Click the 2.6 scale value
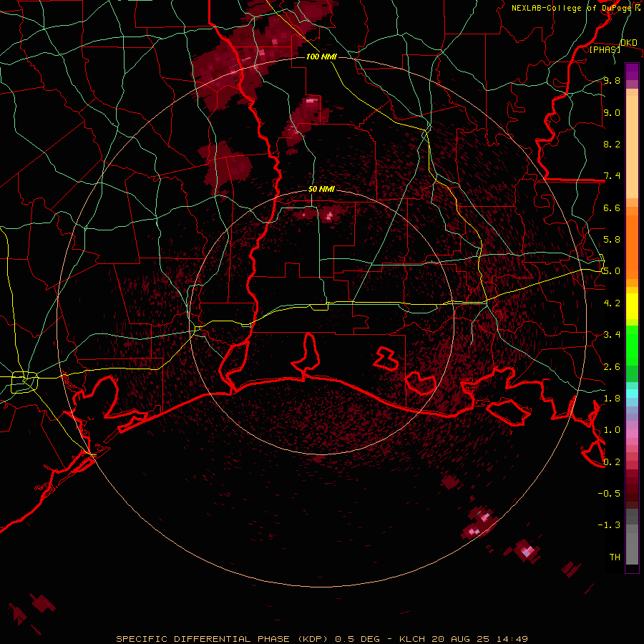 pos(612,367)
